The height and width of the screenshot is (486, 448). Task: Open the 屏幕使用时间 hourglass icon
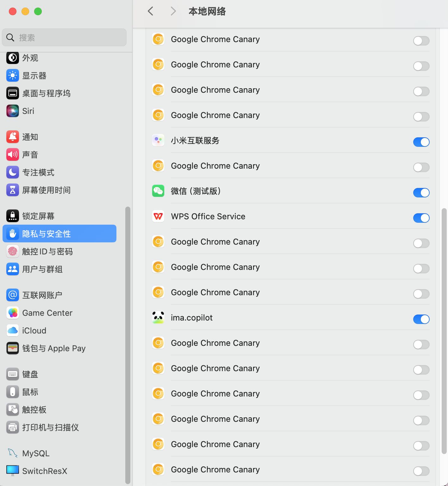13,190
